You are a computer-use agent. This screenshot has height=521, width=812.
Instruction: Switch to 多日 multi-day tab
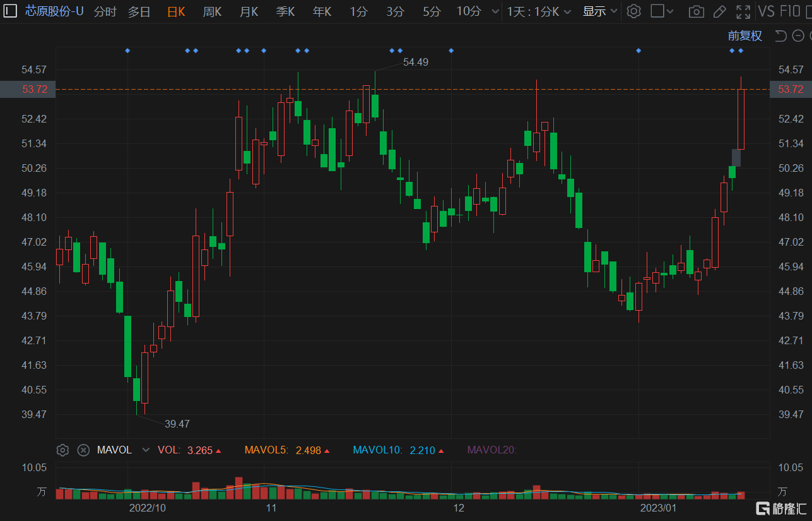[139, 11]
